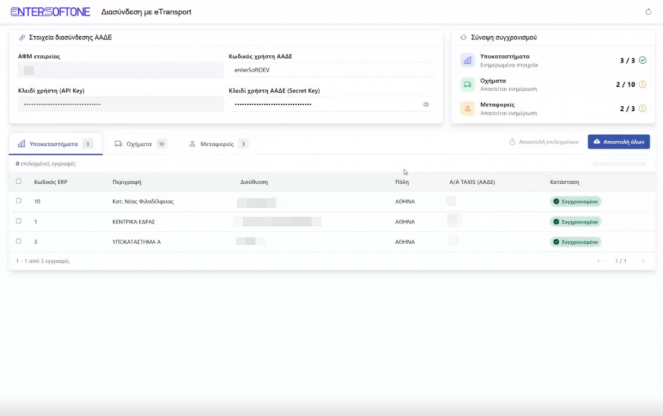
Task: Click the Πόλη column header
Action: coord(402,182)
